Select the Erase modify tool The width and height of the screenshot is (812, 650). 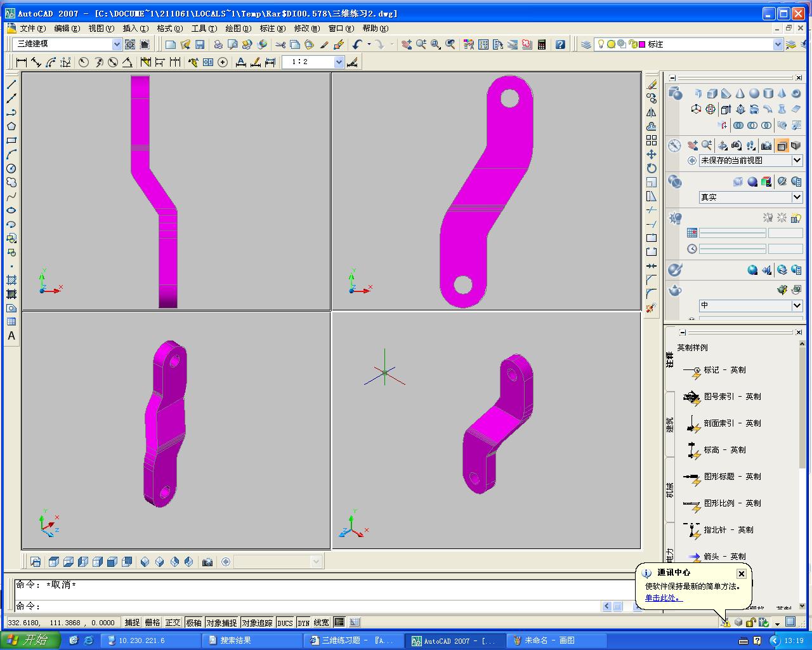[x=652, y=84]
